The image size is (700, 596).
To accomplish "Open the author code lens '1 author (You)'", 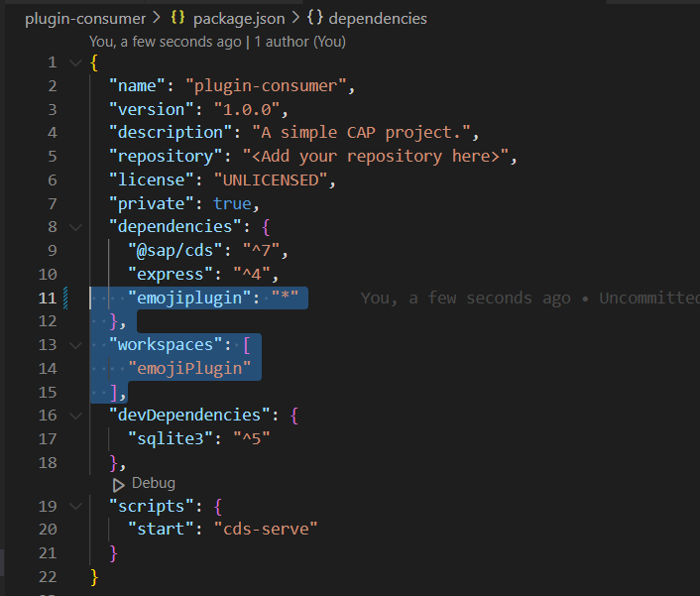I will (x=299, y=42).
